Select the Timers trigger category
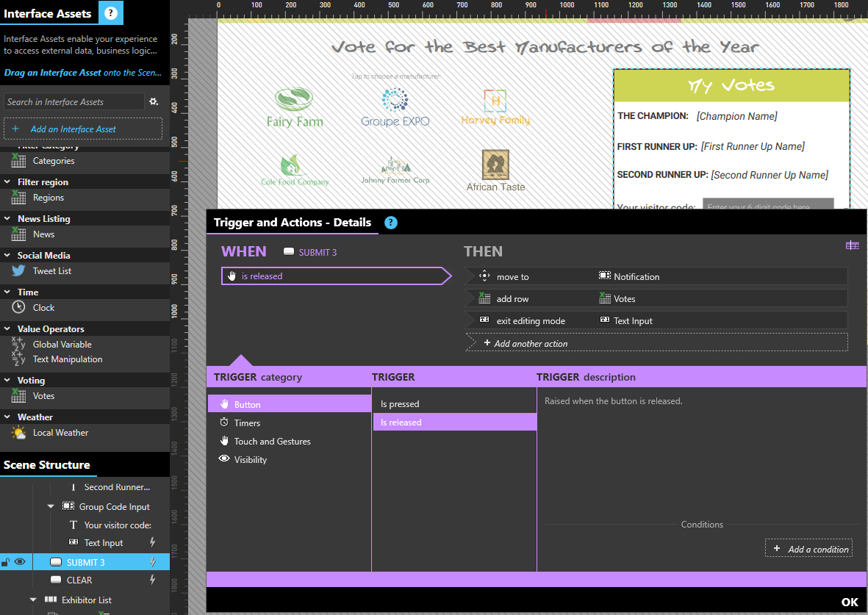 [x=247, y=423]
